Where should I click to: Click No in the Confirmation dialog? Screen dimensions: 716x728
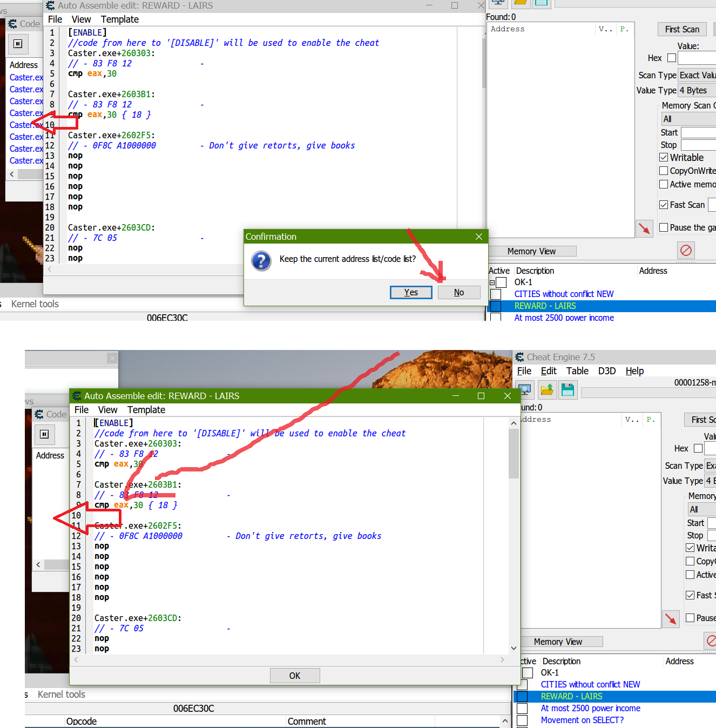(x=459, y=292)
